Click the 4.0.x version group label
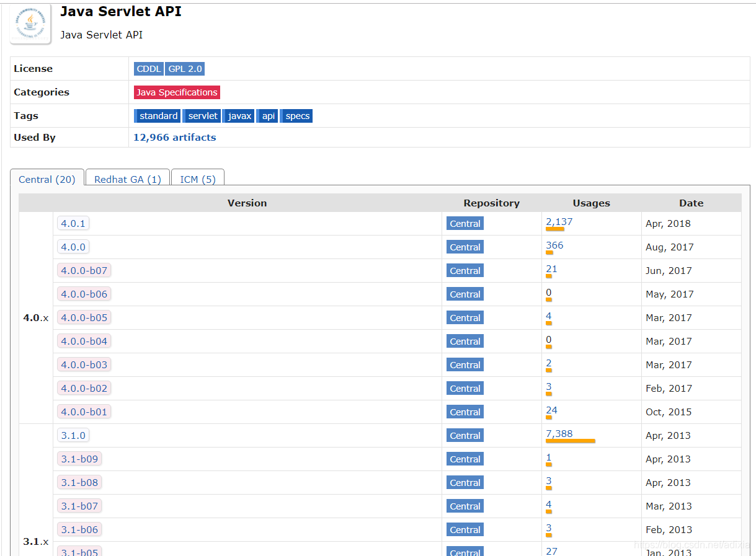Image resolution: width=756 pixels, height=556 pixels. click(x=36, y=317)
